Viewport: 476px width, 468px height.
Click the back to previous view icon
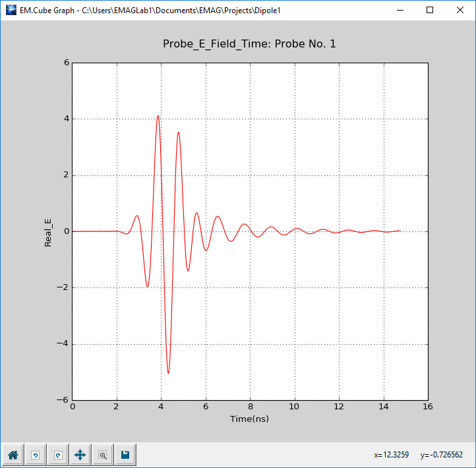(36, 454)
